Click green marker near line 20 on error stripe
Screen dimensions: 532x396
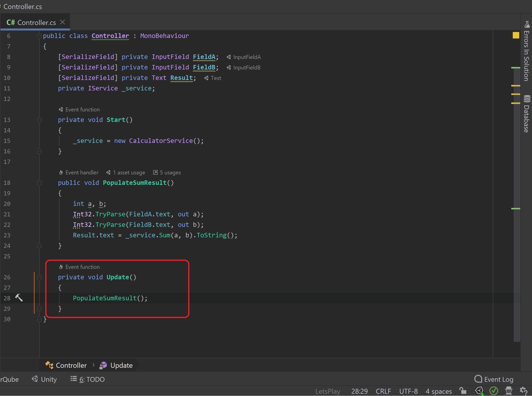tap(515, 208)
